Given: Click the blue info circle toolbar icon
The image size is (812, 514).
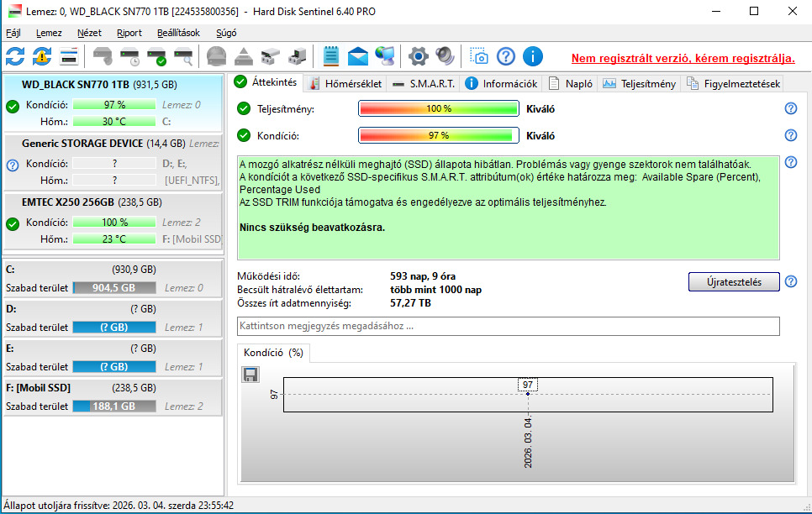Looking at the screenshot, I should pos(533,56).
